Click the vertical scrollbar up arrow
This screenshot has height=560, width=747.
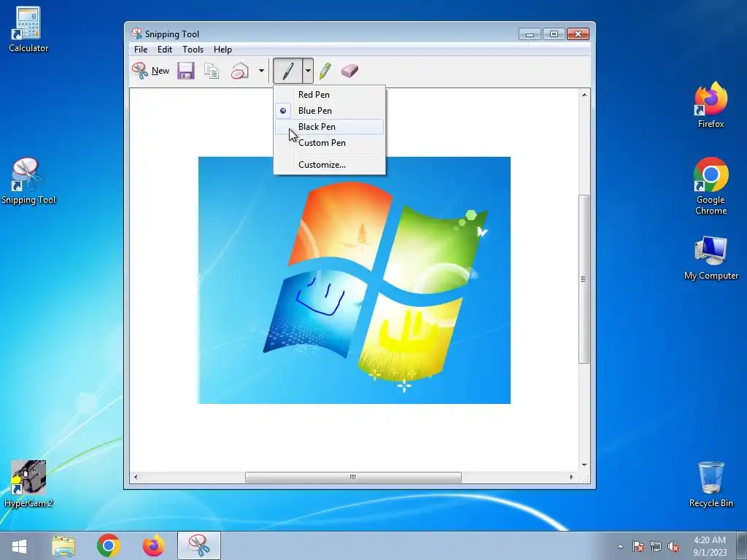(584, 95)
